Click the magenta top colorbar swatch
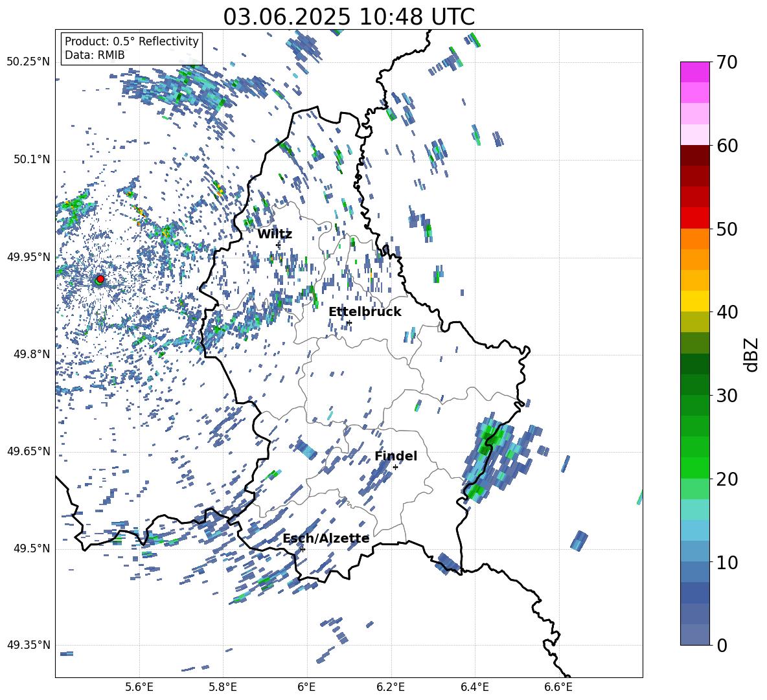This screenshot has width=767, height=700. pos(694,72)
